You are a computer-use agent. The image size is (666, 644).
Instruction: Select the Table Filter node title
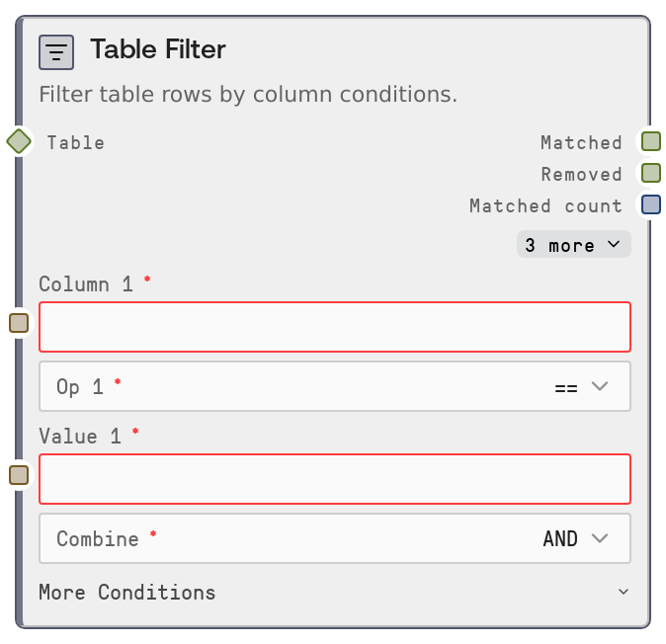tap(158, 49)
